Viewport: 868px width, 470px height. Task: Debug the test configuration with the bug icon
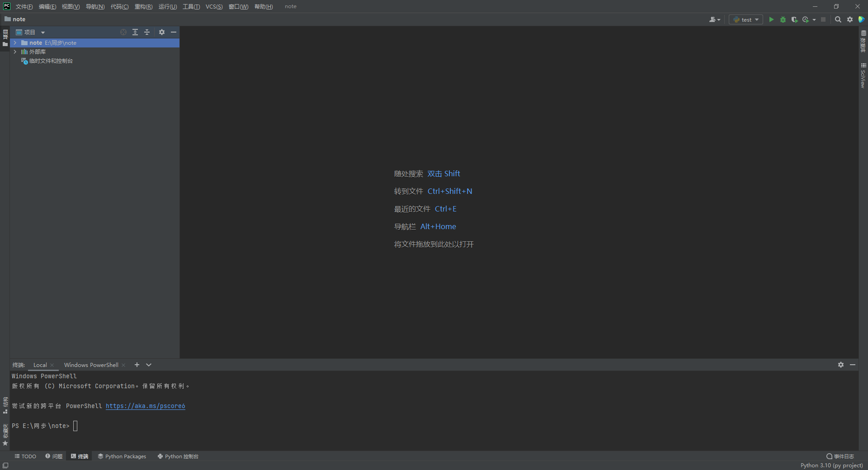click(x=783, y=19)
